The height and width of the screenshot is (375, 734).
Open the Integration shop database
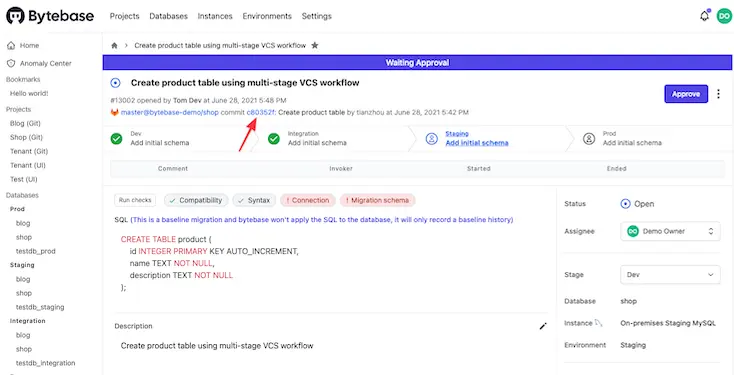pos(24,349)
